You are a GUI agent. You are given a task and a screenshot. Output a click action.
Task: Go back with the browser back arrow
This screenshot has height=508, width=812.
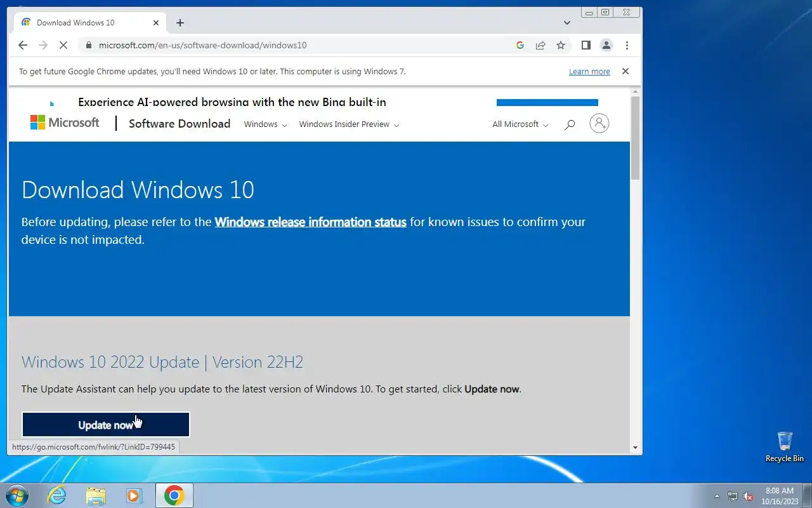click(23, 45)
